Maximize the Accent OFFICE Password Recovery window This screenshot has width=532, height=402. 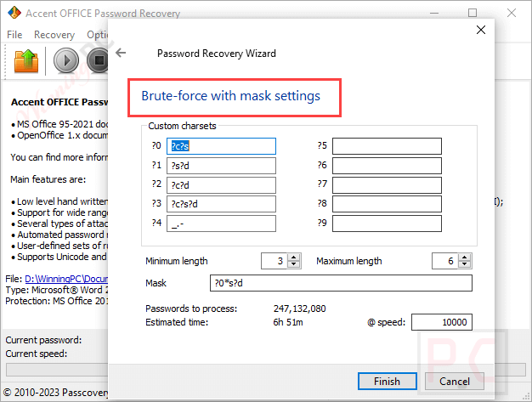coord(473,13)
